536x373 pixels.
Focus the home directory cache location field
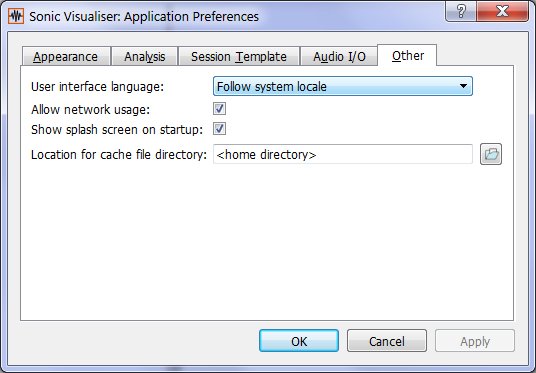343,155
